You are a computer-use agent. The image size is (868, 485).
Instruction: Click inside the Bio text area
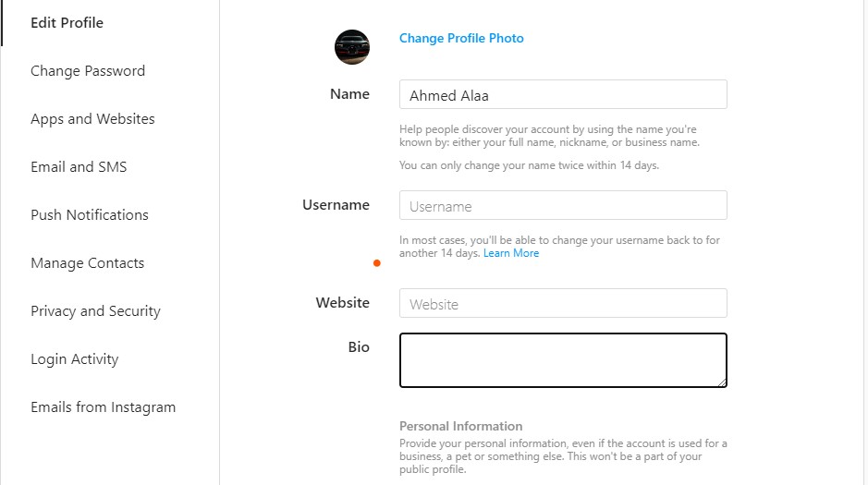click(x=563, y=360)
